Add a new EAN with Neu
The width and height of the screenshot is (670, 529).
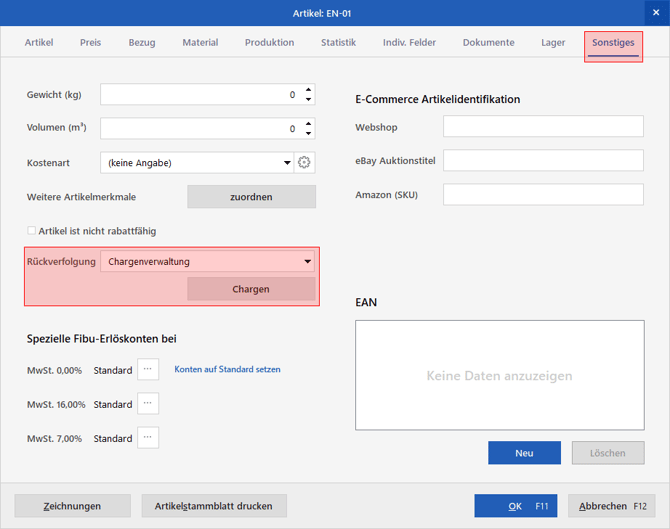tap(524, 453)
